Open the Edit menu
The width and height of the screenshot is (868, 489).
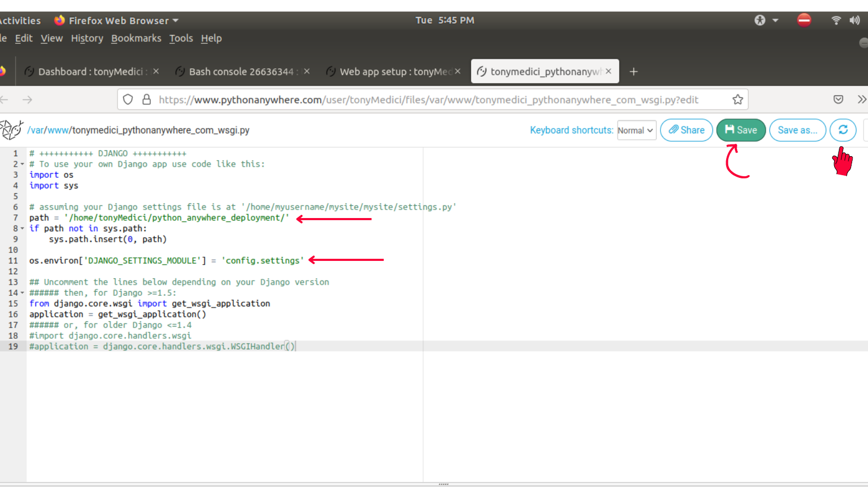click(24, 38)
